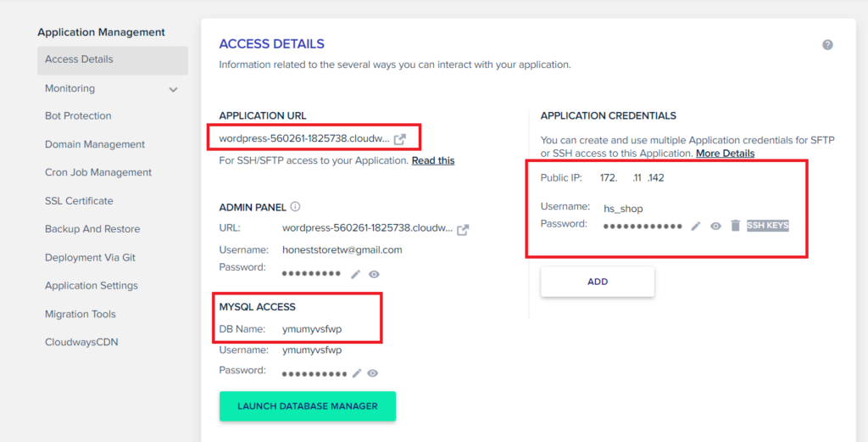868x442 pixels.
Task: Open the Application URL external link icon
Action: coord(400,138)
